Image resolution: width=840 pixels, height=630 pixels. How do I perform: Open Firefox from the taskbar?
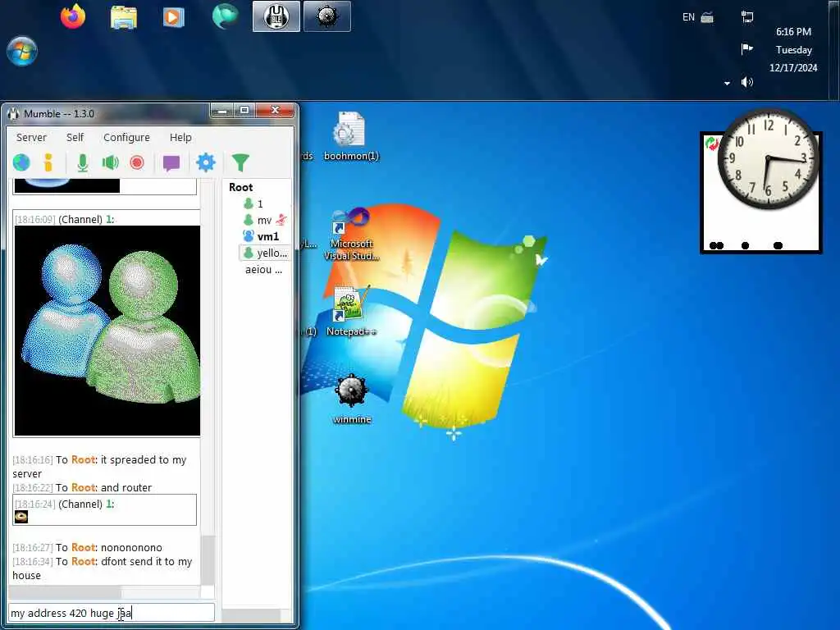[x=73, y=16]
